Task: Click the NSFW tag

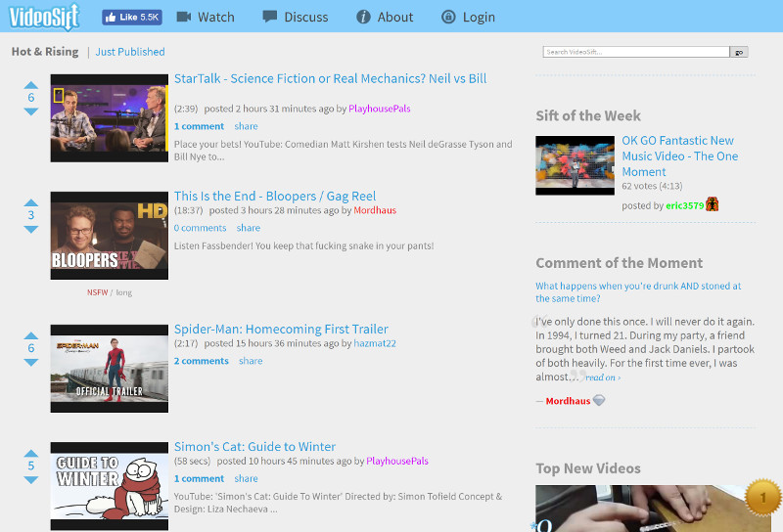Action: click(x=97, y=292)
